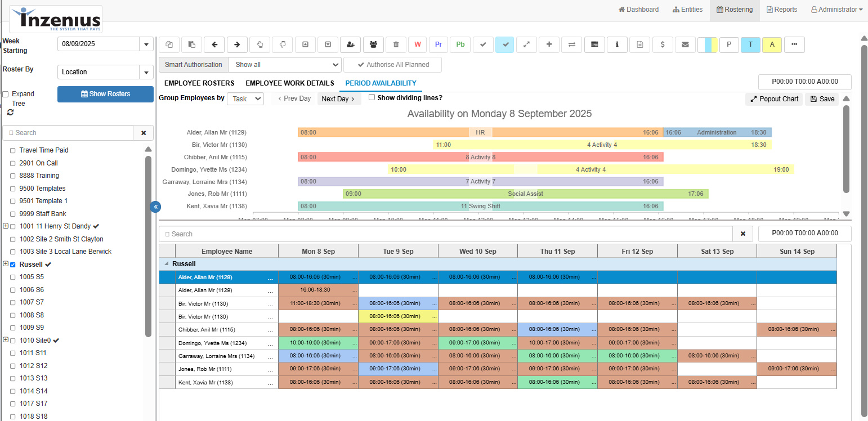Screen dimensions: 868x421
Task: Click the hand pointing left icon
Action: [x=283, y=44]
